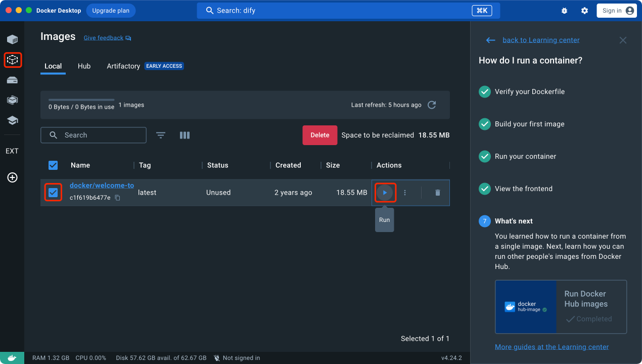Click the Docker whale icon in status bar
The image size is (642, 364).
[12, 358]
